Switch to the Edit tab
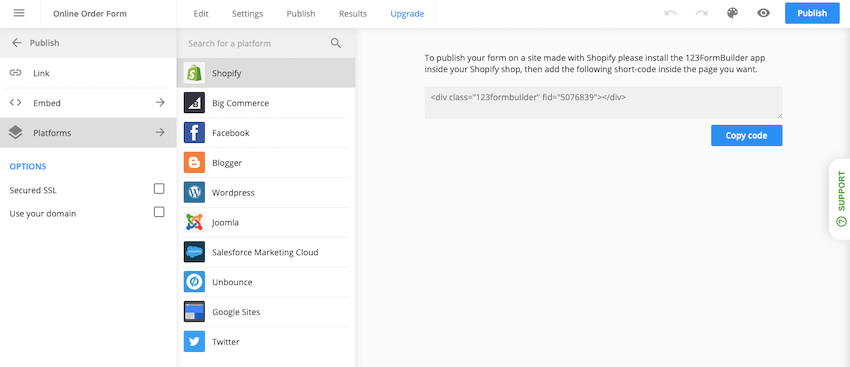Screen dimensions: 850x367 [x=201, y=14]
